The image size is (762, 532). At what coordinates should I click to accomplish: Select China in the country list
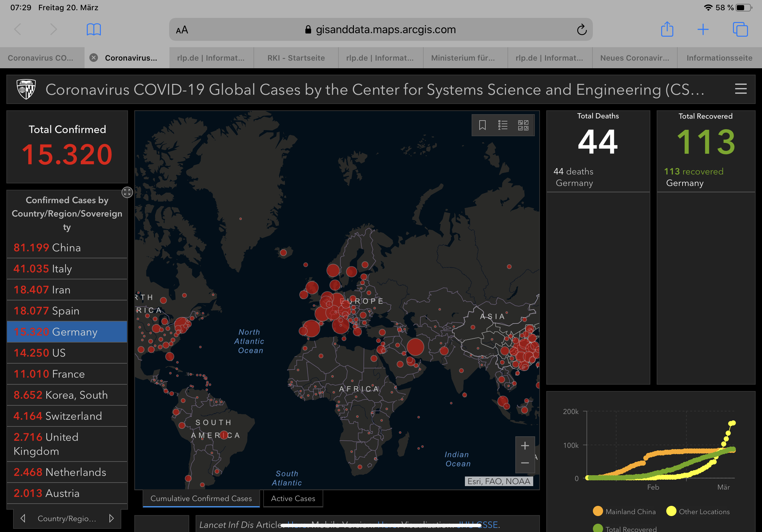(x=67, y=248)
